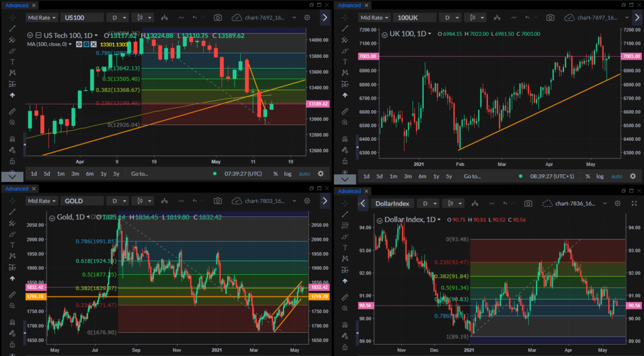This screenshot has width=644, height=356.
Task: Click the GOLD symbol search field
Action: [x=82, y=201]
